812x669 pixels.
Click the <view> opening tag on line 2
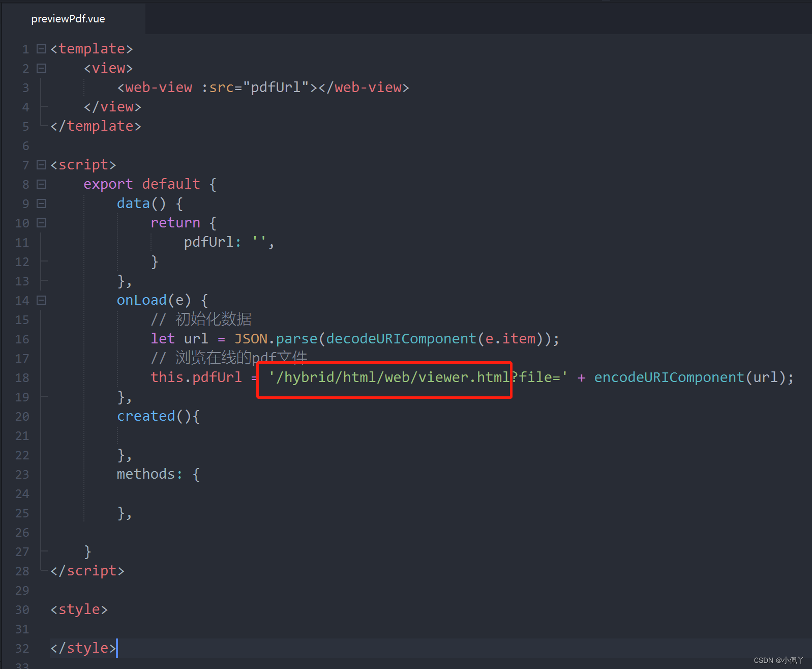pos(108,68)
